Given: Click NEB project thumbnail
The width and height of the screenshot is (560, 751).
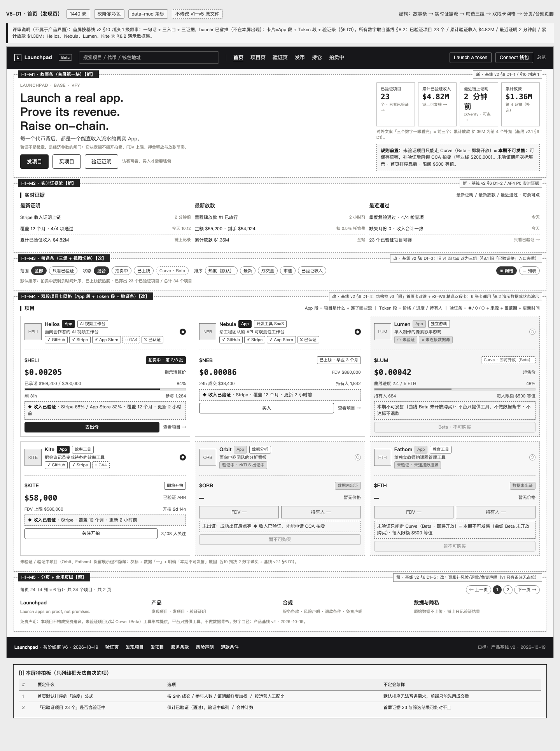Looking at the screenshot, I should click(208, 332).
